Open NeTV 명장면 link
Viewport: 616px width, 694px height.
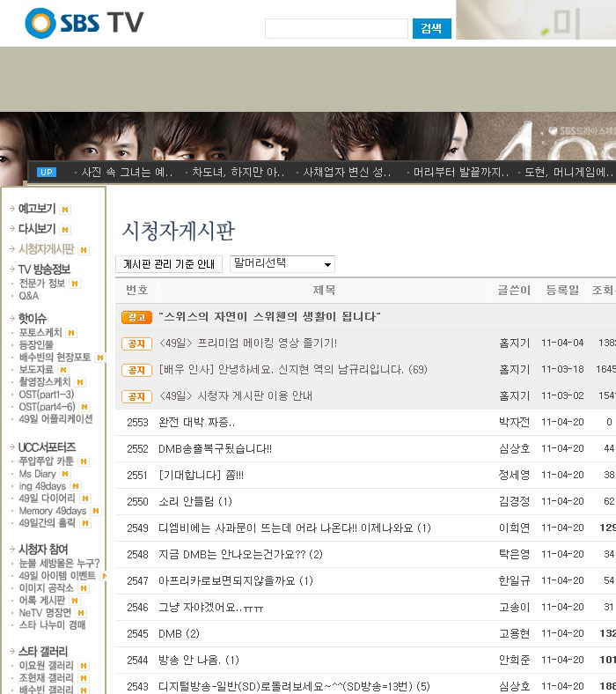(45, 613)
